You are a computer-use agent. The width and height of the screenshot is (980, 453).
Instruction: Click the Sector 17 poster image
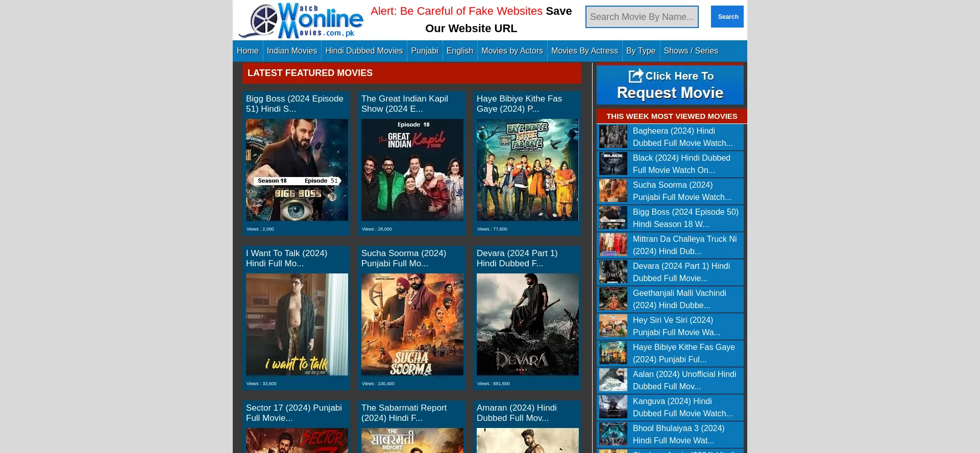tap(297, 441)
